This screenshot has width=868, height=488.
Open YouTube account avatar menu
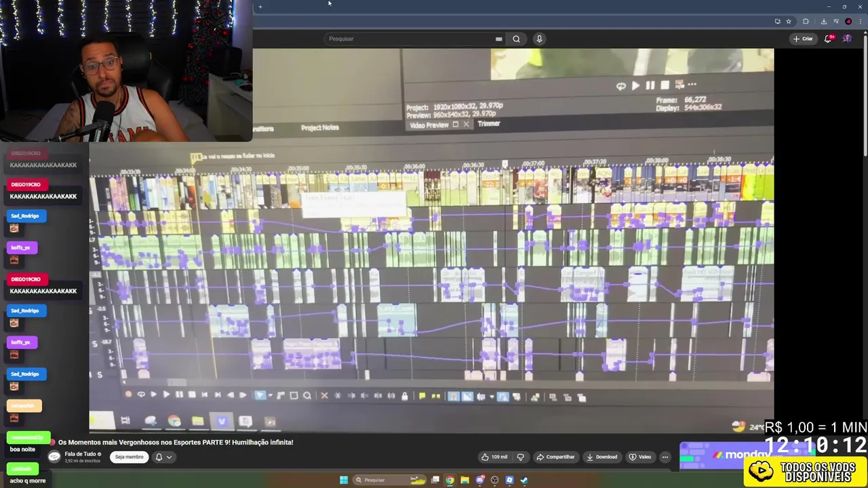click(x=847, y=39)
